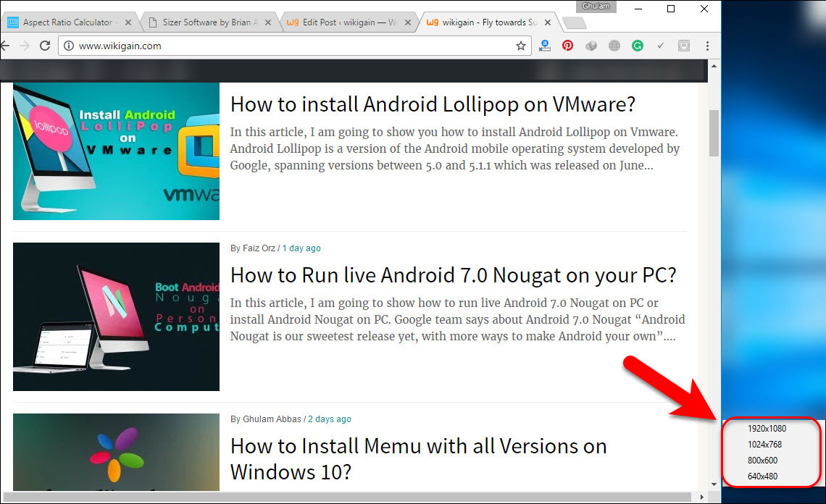Click the checkmark extension icon
Viewport: 826px width, 504px height.
(660, 46)
